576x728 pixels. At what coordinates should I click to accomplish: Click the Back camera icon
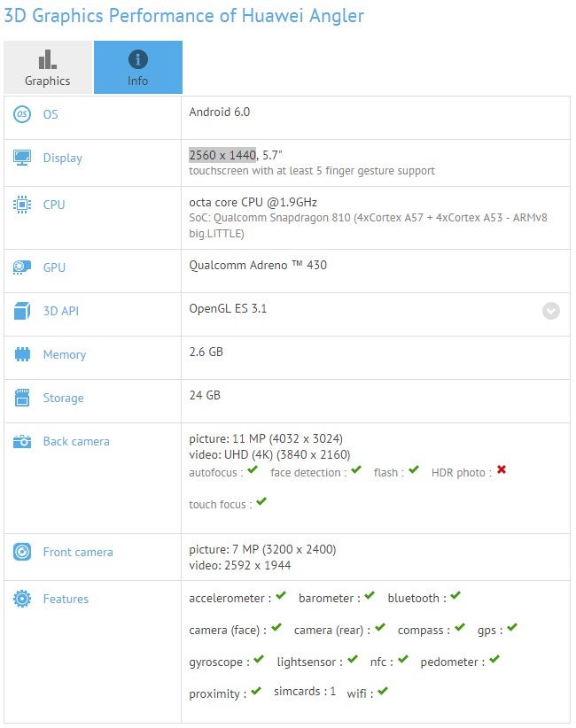click(x=22, y=442)
